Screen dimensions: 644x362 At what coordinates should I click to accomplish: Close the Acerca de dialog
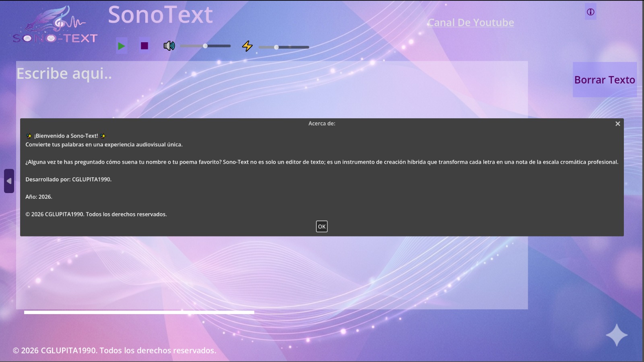(617, 124)
